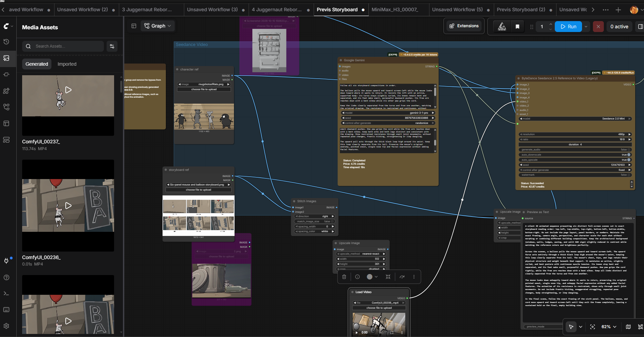Open the Graph view dropdown
Viewport: 644px width, 337px height.
click(158, 26)
